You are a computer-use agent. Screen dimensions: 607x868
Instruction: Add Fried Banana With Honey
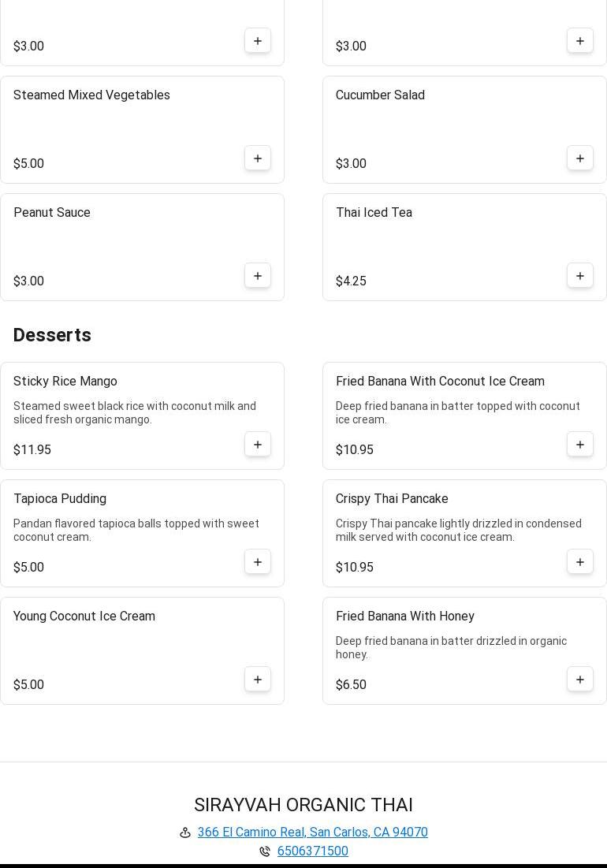point(580,680)
